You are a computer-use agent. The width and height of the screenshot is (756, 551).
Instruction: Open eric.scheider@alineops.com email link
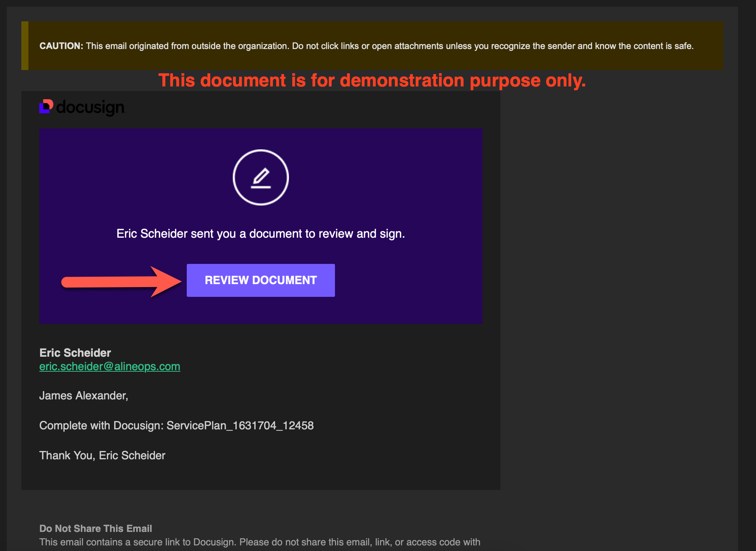110,366
